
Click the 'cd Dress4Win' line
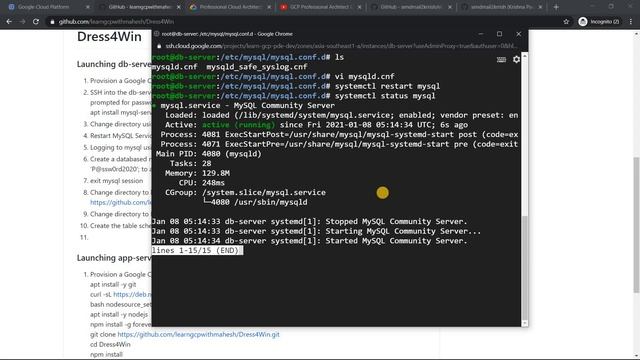(110, 344)
